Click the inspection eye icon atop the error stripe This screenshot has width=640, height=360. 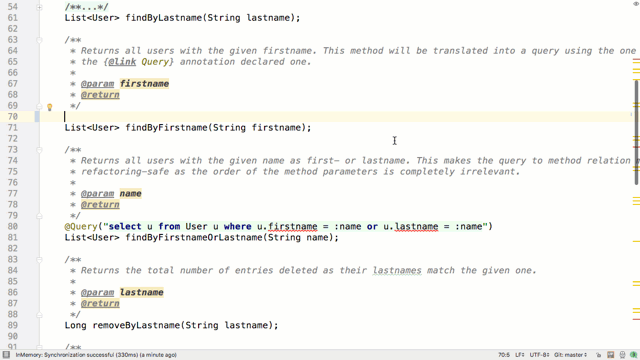tap(636, 4)
